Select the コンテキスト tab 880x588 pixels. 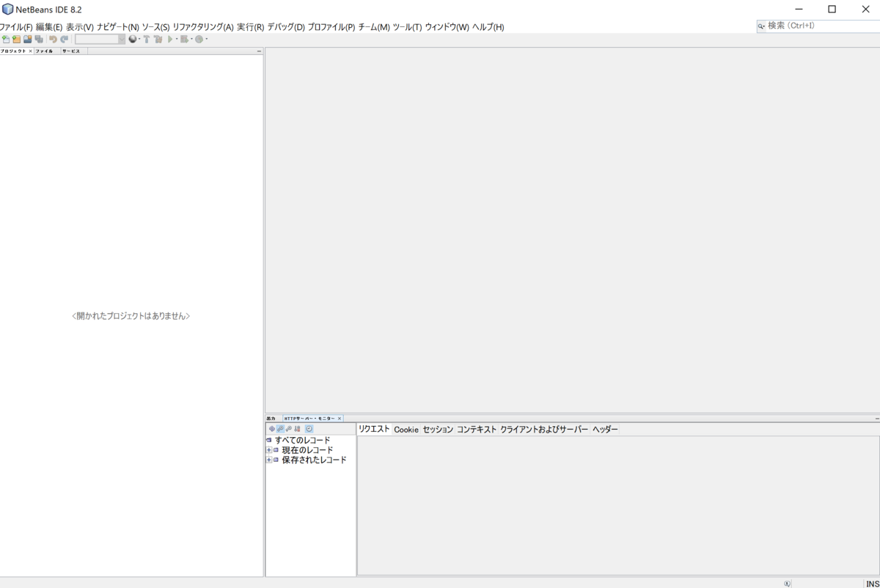coord(477,430)
